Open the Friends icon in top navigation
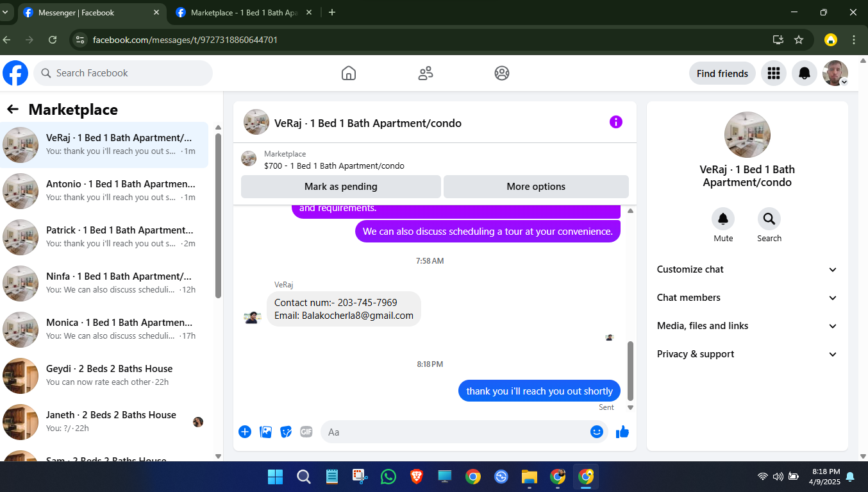The width and height of the screenshot is (868, 492). (426, 73)
